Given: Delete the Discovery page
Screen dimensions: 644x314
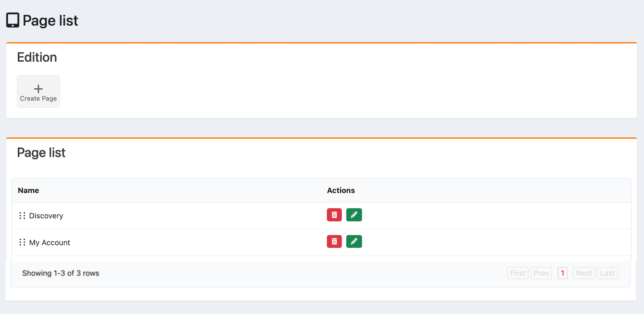Looking at the screenshot, I should pos(334,215).
